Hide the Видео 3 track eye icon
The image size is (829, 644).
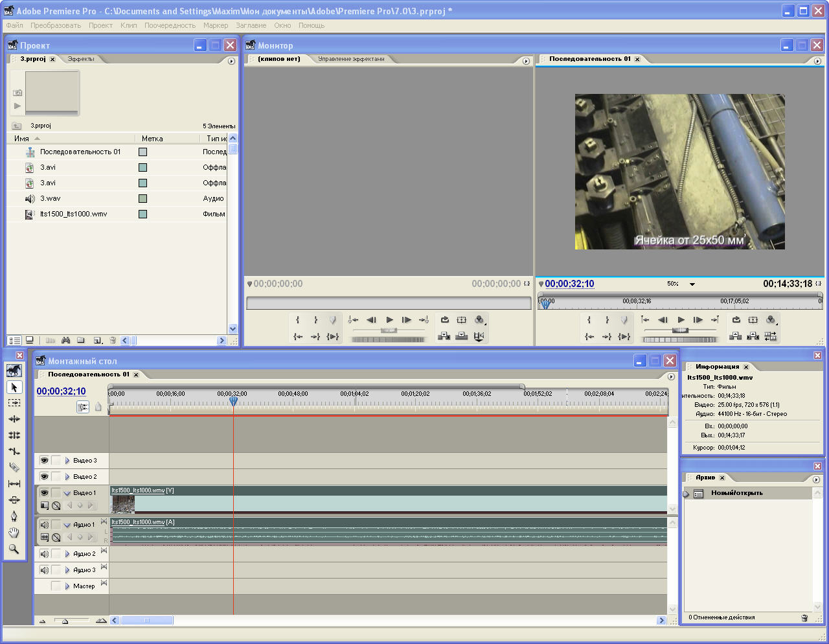44,460
